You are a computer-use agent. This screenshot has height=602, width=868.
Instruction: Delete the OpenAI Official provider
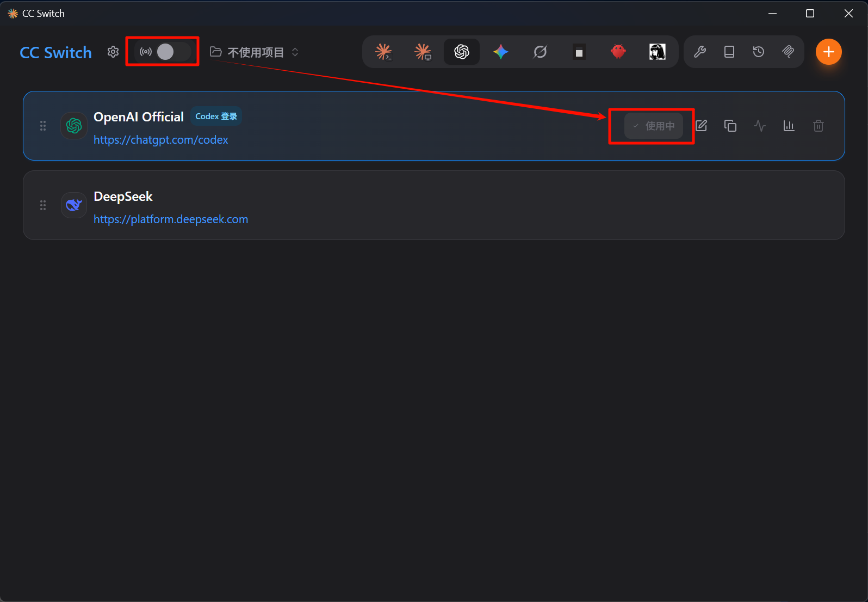819,126
